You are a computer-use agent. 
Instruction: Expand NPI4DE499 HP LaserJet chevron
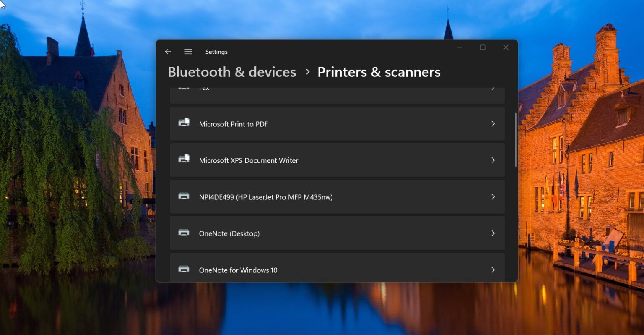pos(493,197)
